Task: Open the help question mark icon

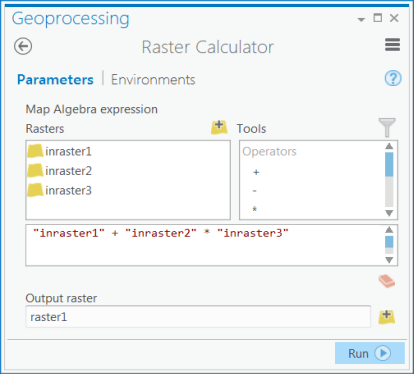Action: point(393,78)
